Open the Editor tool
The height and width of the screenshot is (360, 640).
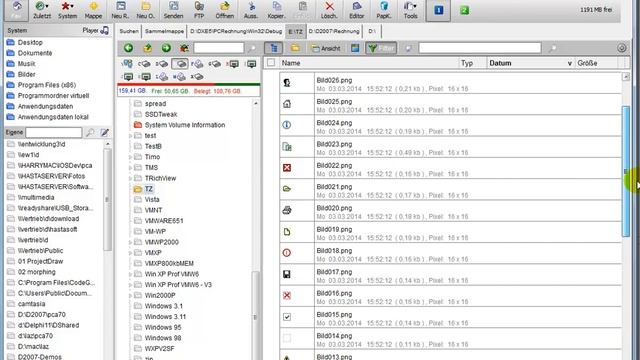tap(356, 10)
